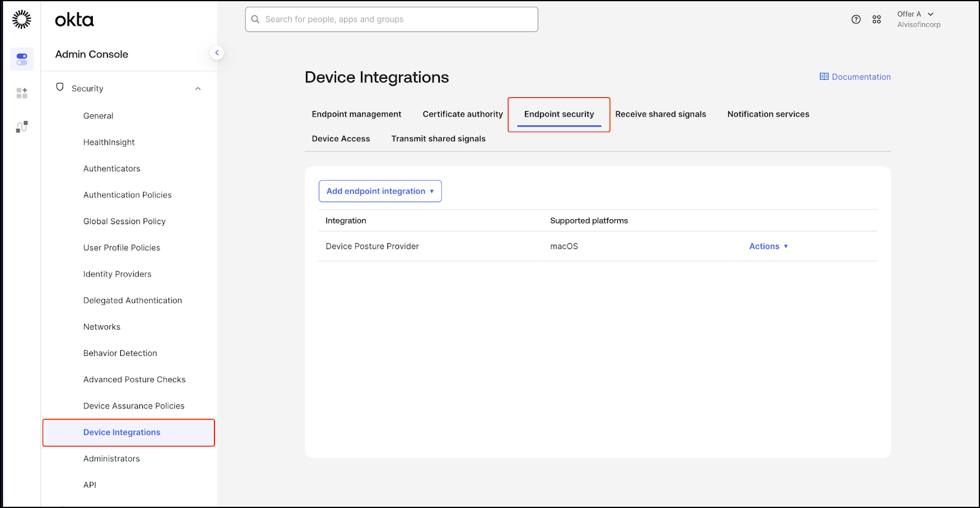Switch to the Certificate authority tab
This screenshot has height=508, width=980.
463,114
